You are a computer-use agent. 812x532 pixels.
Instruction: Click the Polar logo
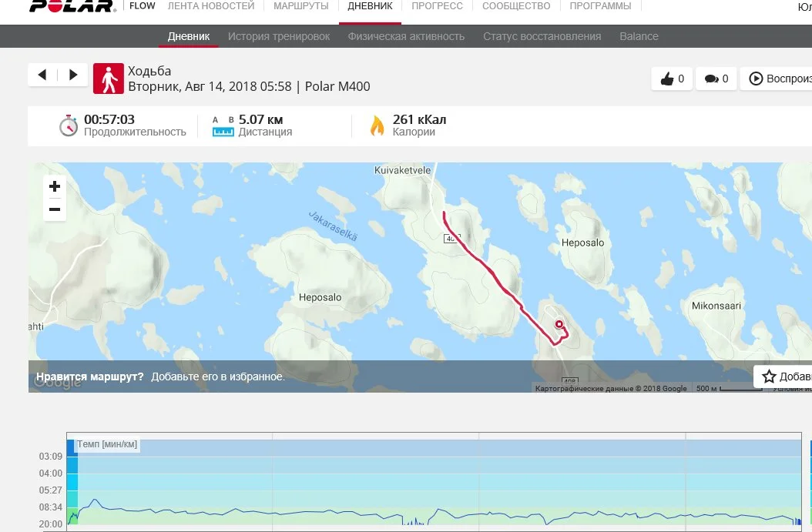click(x=72, y=5)
